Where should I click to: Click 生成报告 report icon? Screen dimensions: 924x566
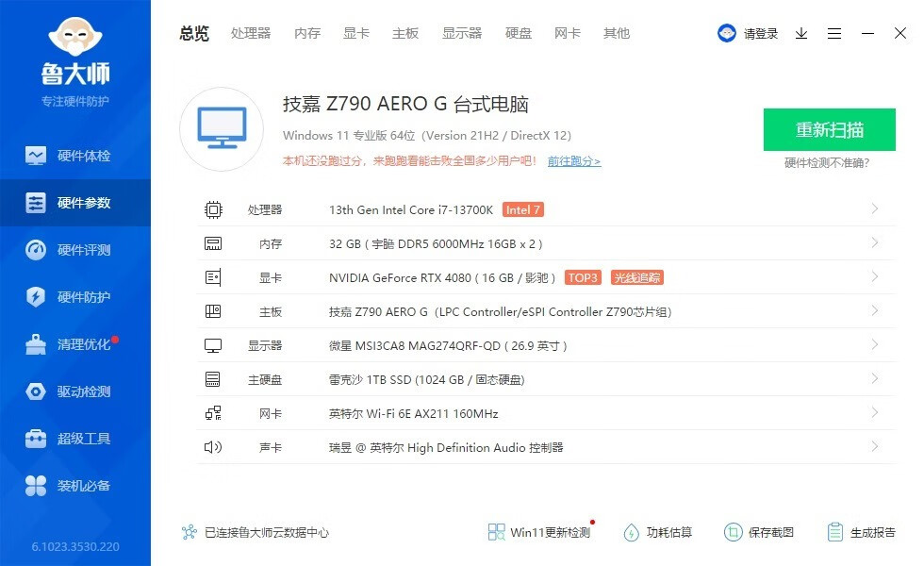[834, 532]
